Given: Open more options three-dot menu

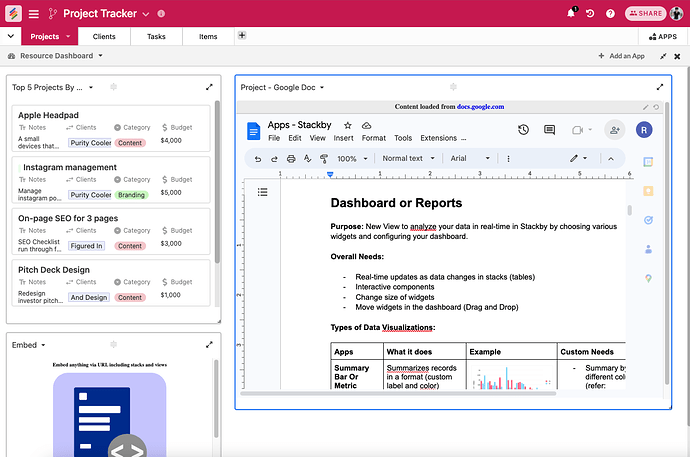Looking at the screenshot, I should click(x=508, y=159).
